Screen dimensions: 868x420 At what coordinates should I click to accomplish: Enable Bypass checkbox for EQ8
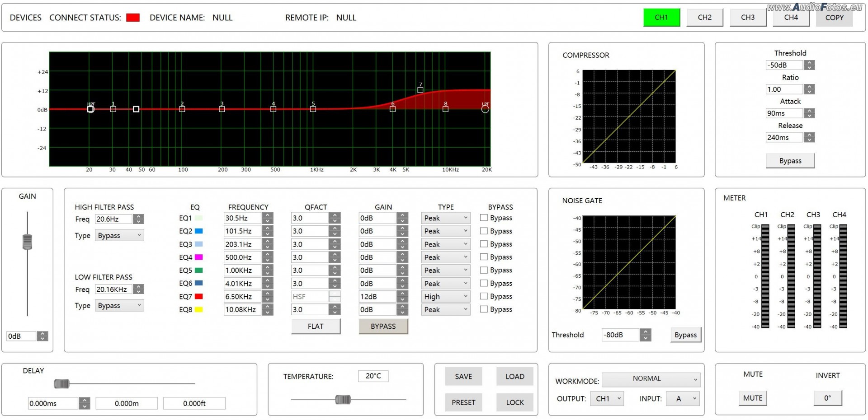coord(484,309)
